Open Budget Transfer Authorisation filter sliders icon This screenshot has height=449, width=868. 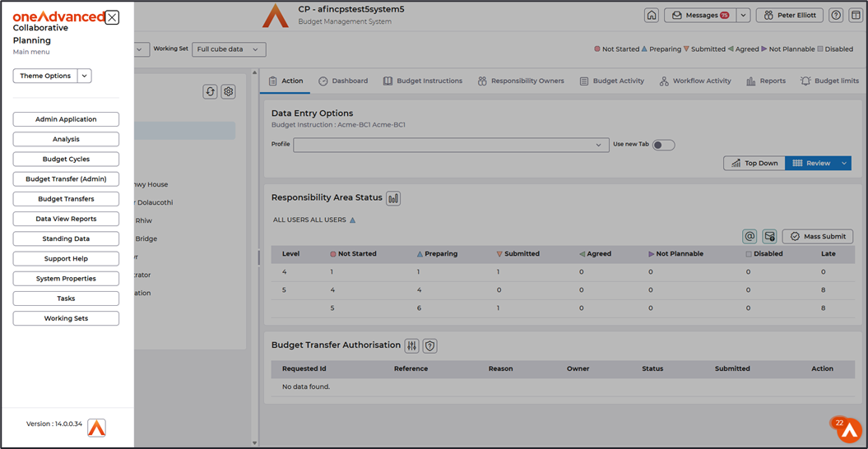(x=412, y=346)
